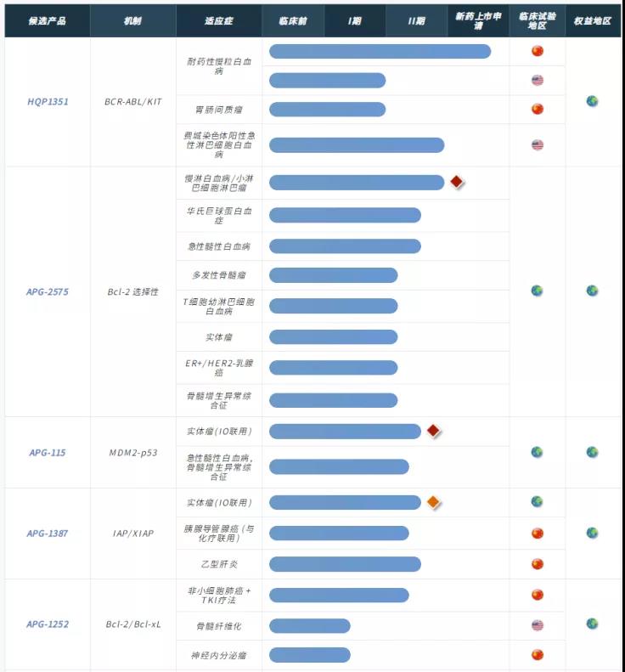Click the 胃肠间质瘤 indication text
The image size is (625, 672).
click(x=219, y=110)
